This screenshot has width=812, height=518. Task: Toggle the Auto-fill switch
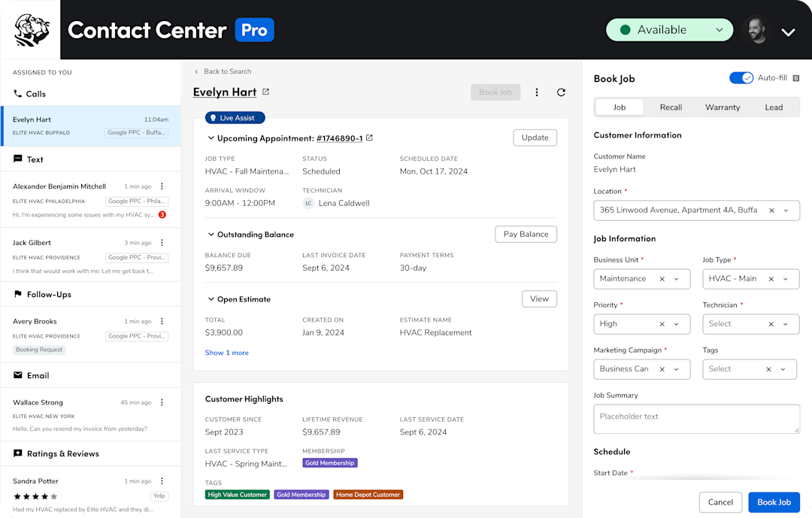click(x=741, y=77)
